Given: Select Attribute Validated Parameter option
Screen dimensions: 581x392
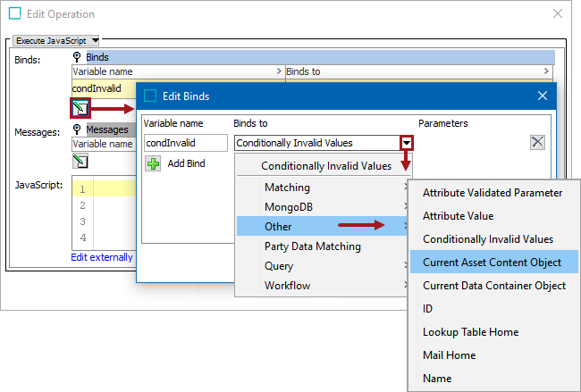Looking at the screenshot, I should click(492, 193).
